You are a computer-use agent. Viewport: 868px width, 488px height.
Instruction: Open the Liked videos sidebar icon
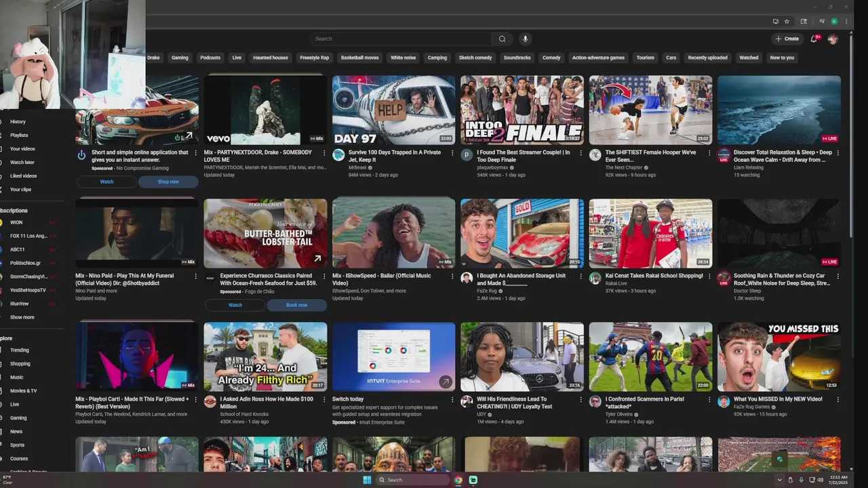[1, 176]
